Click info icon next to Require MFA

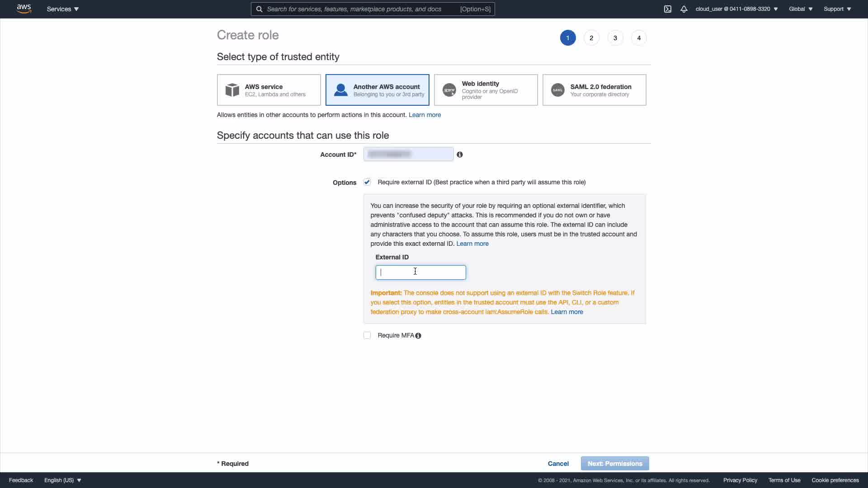(x=418, y=336)
